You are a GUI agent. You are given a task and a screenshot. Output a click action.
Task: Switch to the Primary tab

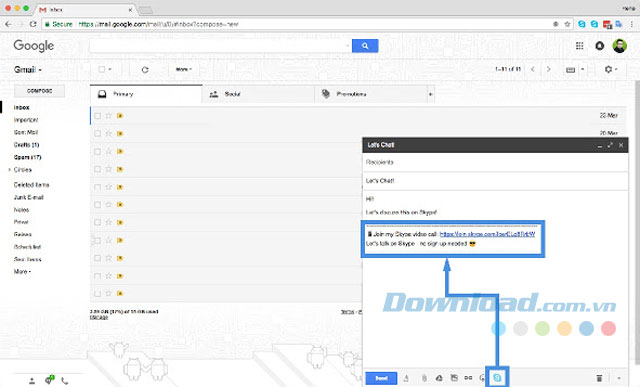(146, 94)
